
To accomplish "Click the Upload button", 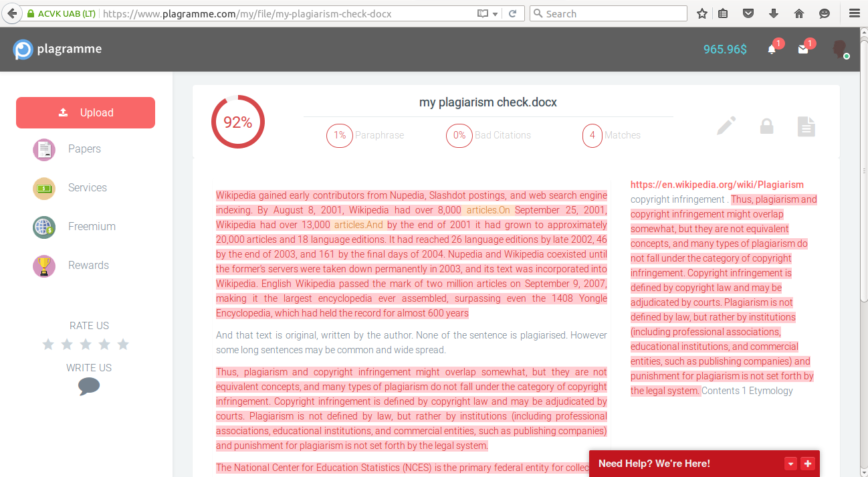I will [85, 112].
